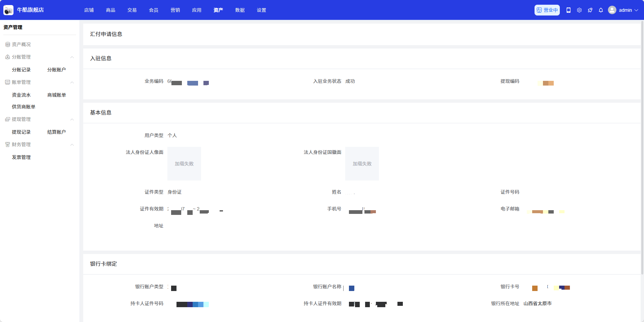
Task: Click the 手机号 field label
Action: click(334, 209)
